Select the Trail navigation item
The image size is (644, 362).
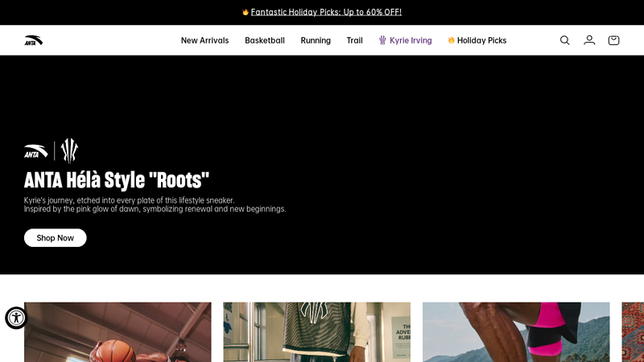pos(354,40)
